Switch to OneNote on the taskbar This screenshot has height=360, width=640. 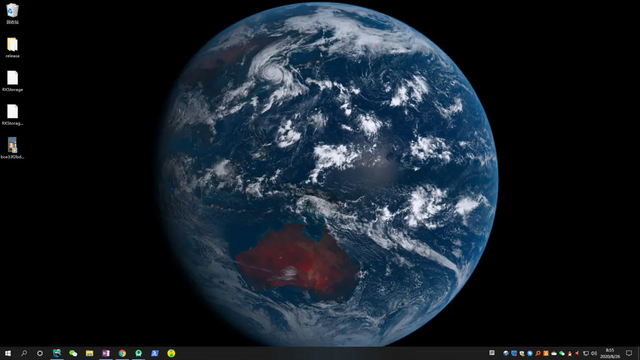click(x=106, y=353)
